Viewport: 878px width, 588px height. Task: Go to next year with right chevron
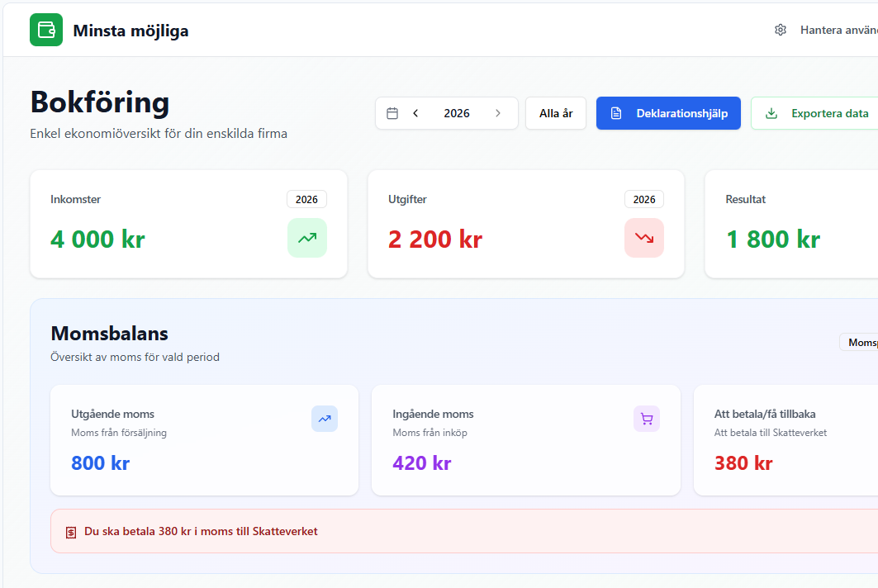coord(498,114)
